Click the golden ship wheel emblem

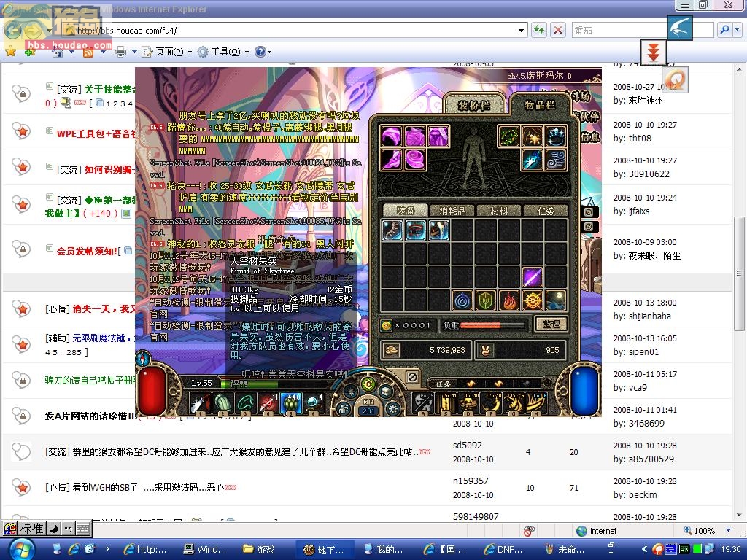pos(532,300)
